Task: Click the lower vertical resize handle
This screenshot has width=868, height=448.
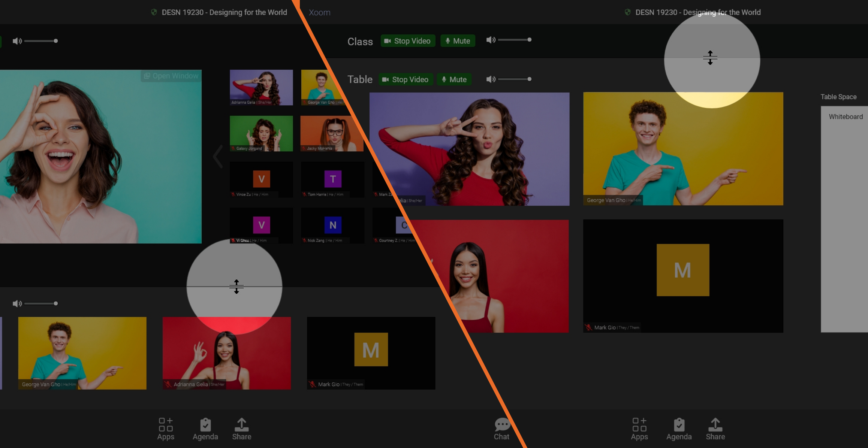Action: (236, 287)
